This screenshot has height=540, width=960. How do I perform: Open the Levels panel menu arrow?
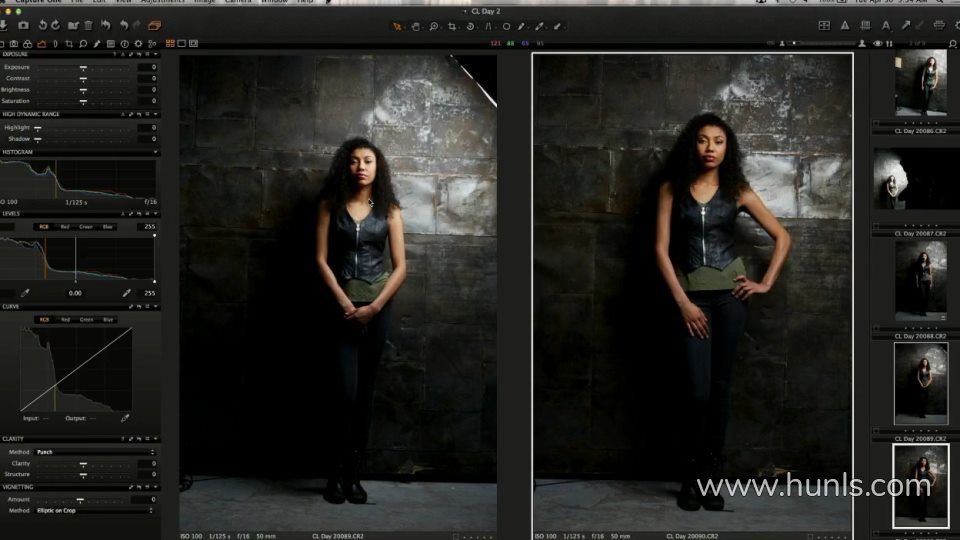156,214
